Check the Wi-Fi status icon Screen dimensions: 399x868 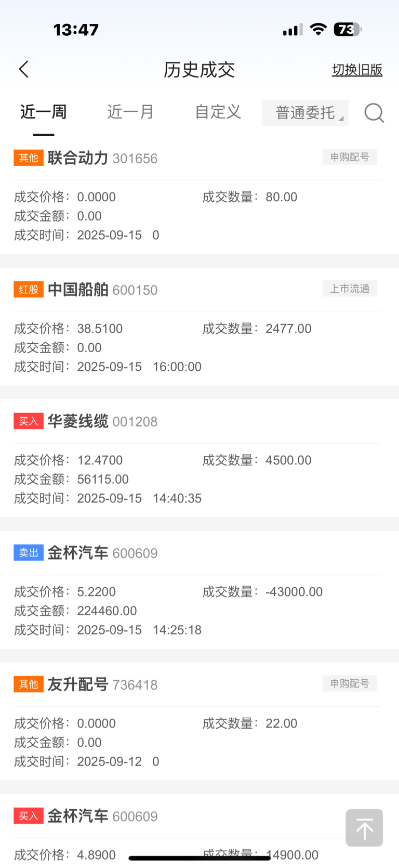(x=318, y=29)
